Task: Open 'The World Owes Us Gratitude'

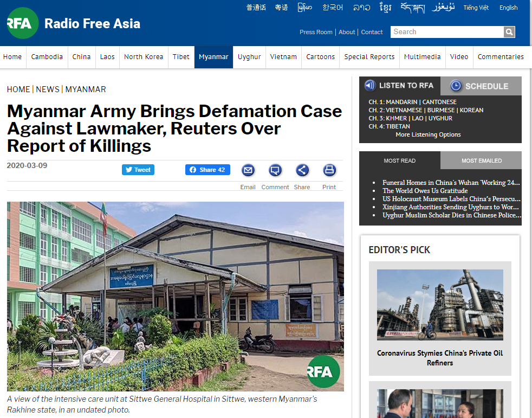Action: tap(425, 190)
